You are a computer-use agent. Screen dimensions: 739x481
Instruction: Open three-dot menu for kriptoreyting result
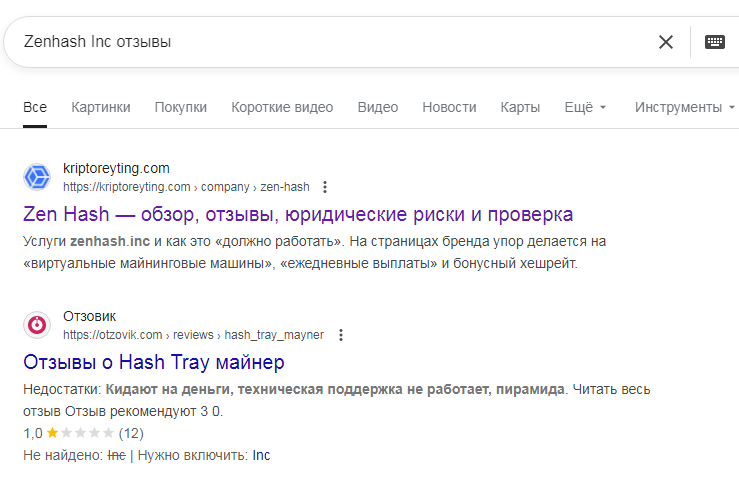[x=325, y=187]
